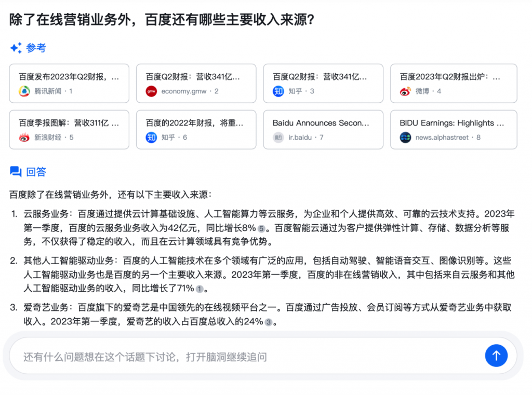
Task: Click the 腾讯新闻 source icon
Action: [x=24, y=91]
